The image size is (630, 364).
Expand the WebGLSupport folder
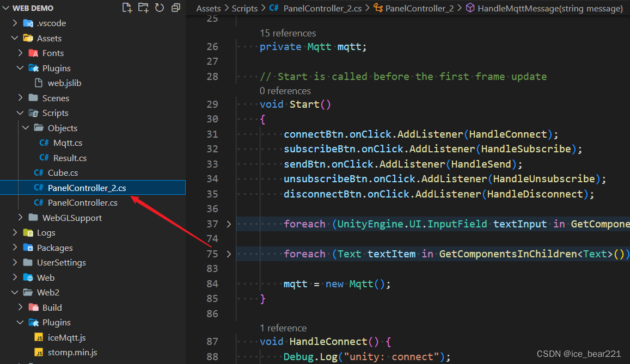pos(21,218)
